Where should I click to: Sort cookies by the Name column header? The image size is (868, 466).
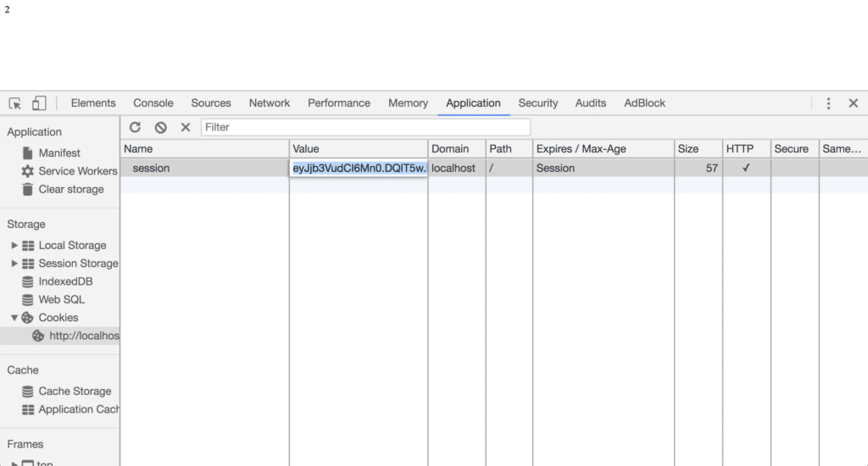pos(205,149)
